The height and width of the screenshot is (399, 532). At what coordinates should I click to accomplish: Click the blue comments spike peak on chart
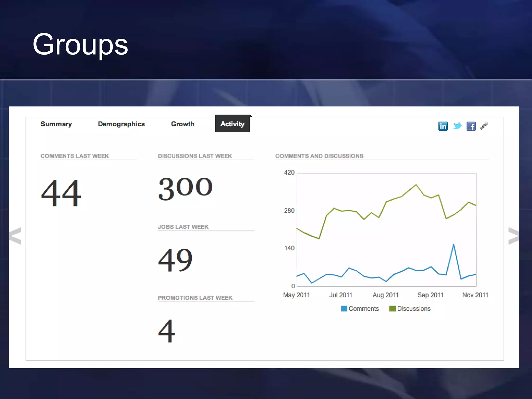point(454,245)
